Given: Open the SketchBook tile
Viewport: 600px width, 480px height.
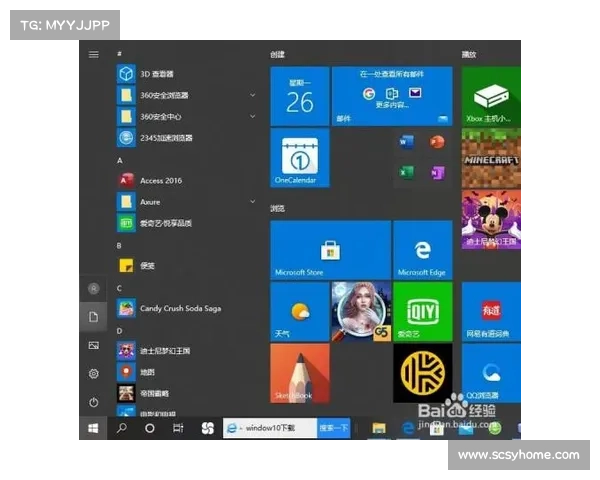Looking at the screenshot, I should pyautogui.click(x=300, y=373).
